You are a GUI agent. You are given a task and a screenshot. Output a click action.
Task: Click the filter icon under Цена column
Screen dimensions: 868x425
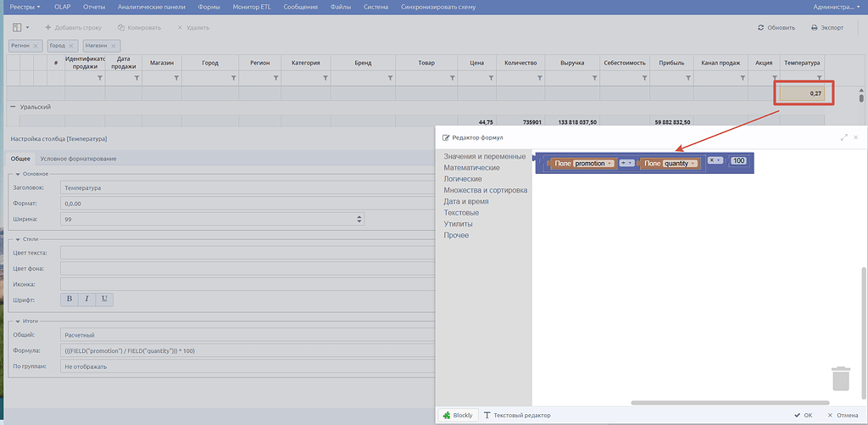pyautogui.click(x=491, y=79)
